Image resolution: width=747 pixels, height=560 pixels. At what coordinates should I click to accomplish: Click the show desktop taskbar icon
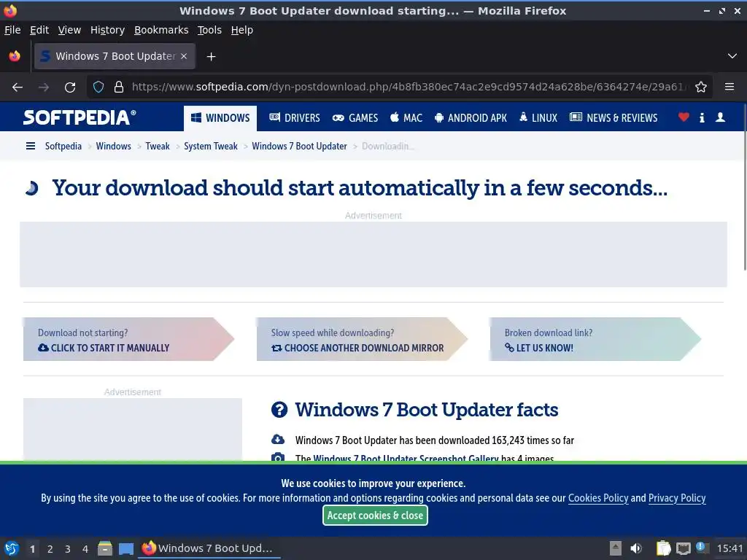click(126, 549)
